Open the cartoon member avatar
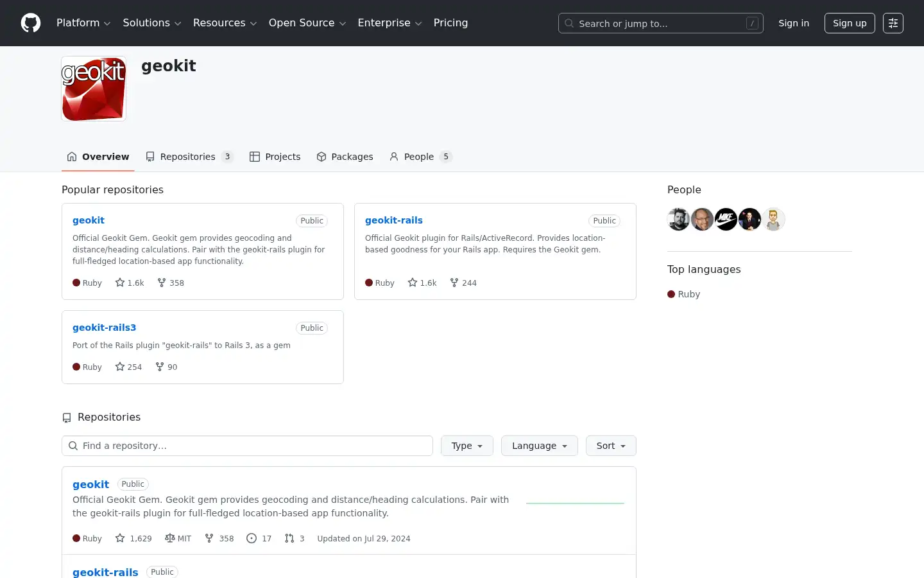Screen dimensions: 924x578 (x=773, y=220)
